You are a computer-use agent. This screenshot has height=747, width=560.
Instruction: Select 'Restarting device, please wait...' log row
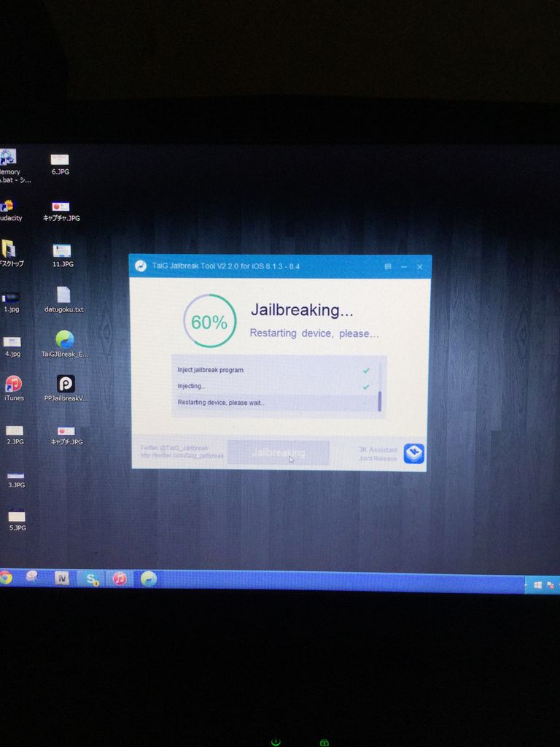coord(275,403)
